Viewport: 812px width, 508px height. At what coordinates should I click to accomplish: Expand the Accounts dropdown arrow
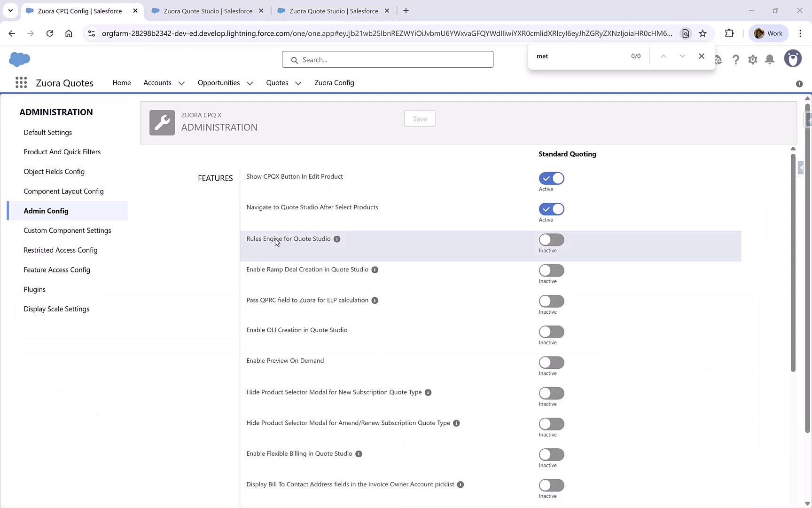tap(182, 83)
